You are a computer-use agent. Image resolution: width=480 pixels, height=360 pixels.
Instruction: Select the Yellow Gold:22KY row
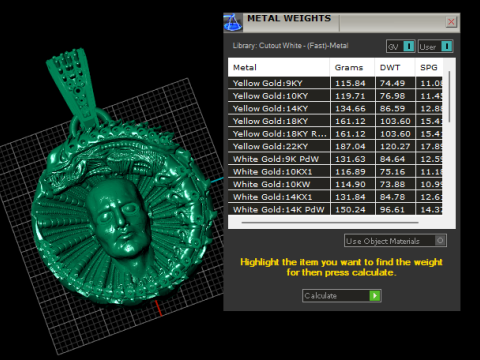click(335, 146)
